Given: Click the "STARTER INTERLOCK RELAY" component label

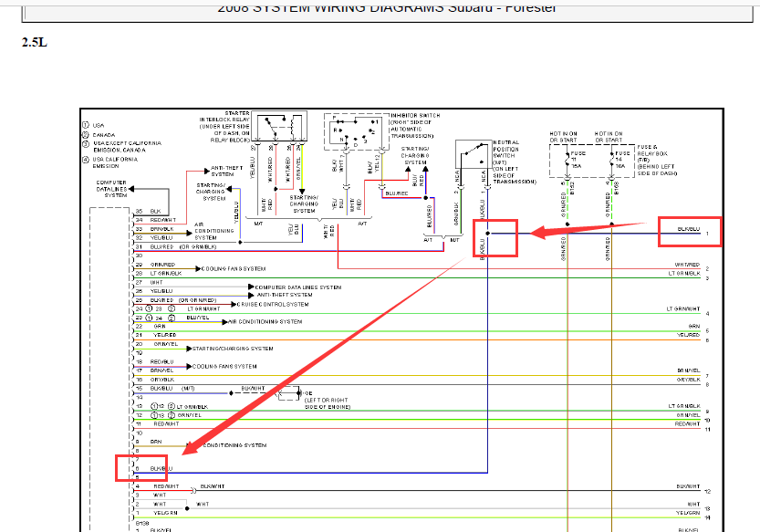Looking at the screenshot, I should click(x=224, y=127).
